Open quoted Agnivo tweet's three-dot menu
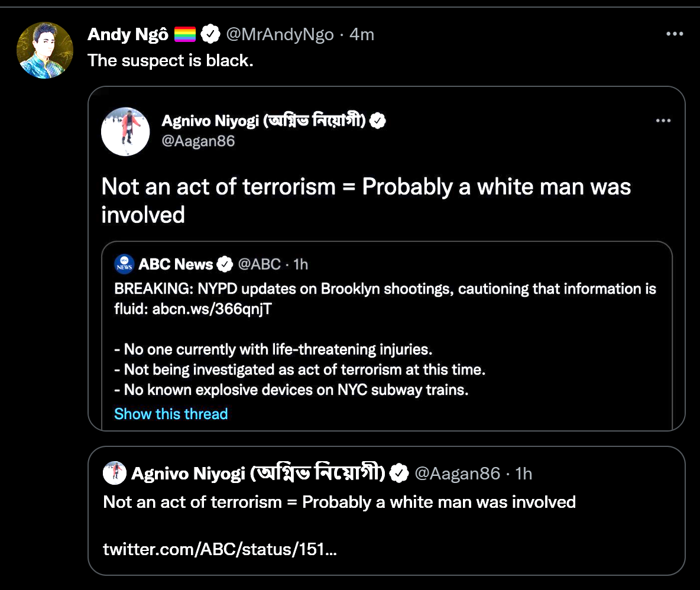 tap(663, 121)
